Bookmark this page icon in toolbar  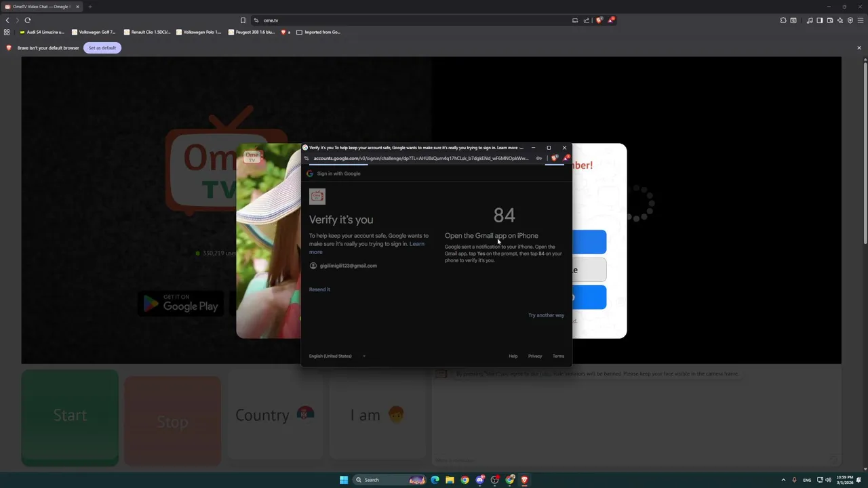[x=243, y=20]
